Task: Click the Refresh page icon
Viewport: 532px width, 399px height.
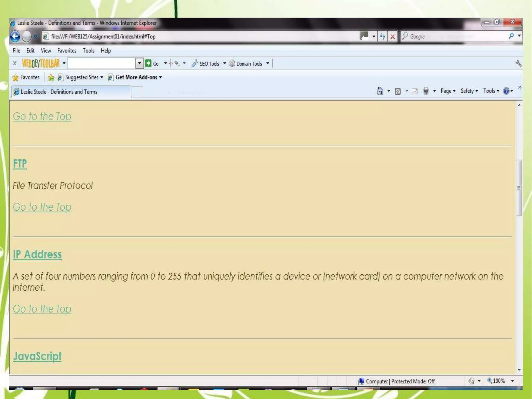Action: coord(382,36)
